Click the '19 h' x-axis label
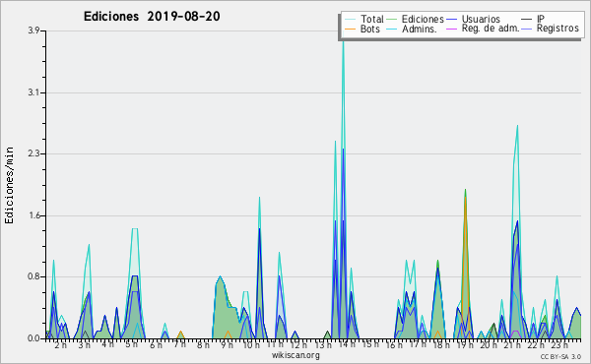The image size is (591, 364). click(465, 344)
